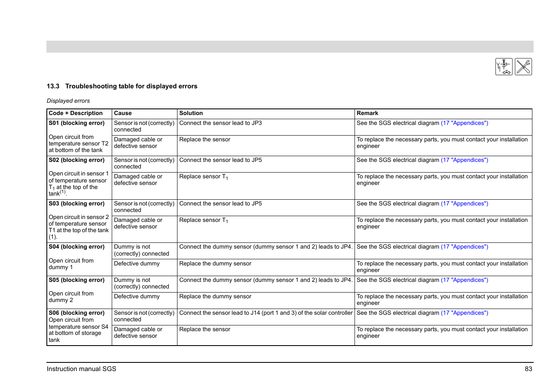
Task: Click the 'temperature sensor S4 at bottom of storage tank' description
Action: click(78, 333)
